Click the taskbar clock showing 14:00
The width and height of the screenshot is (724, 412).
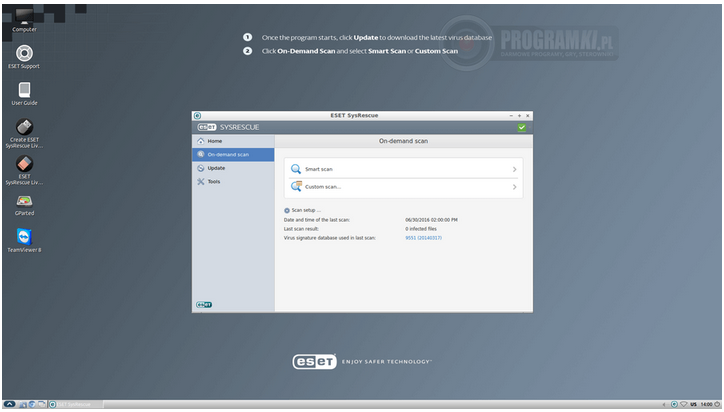tap(706, 405)
